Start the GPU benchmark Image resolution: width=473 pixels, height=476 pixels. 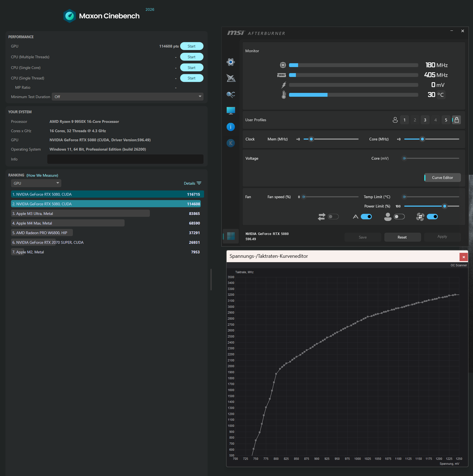coord(192,46)
